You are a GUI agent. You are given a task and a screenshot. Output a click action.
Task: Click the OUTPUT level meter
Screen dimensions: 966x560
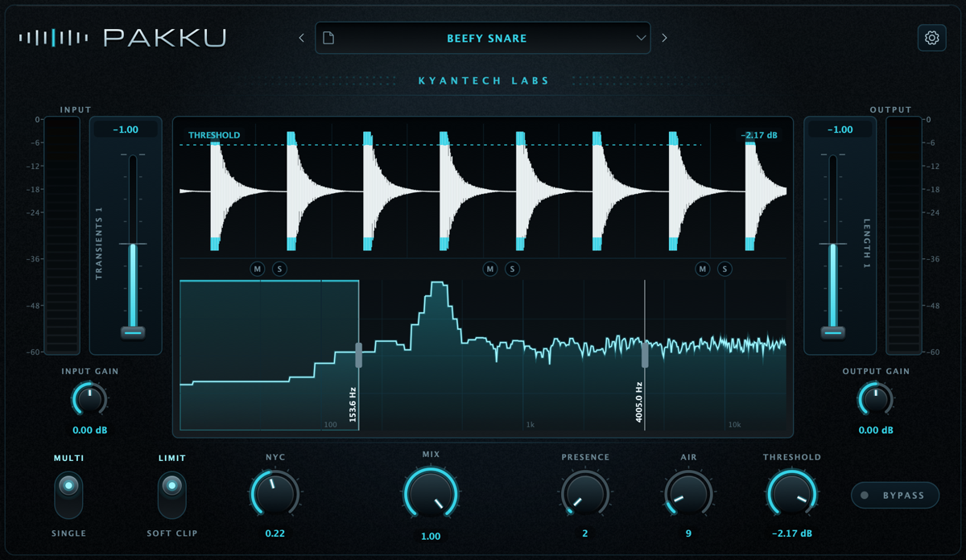904,236
